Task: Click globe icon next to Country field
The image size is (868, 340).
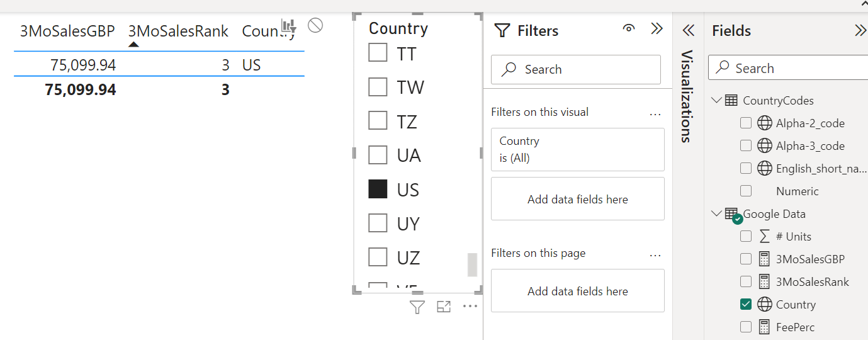Action: [764, 304]
